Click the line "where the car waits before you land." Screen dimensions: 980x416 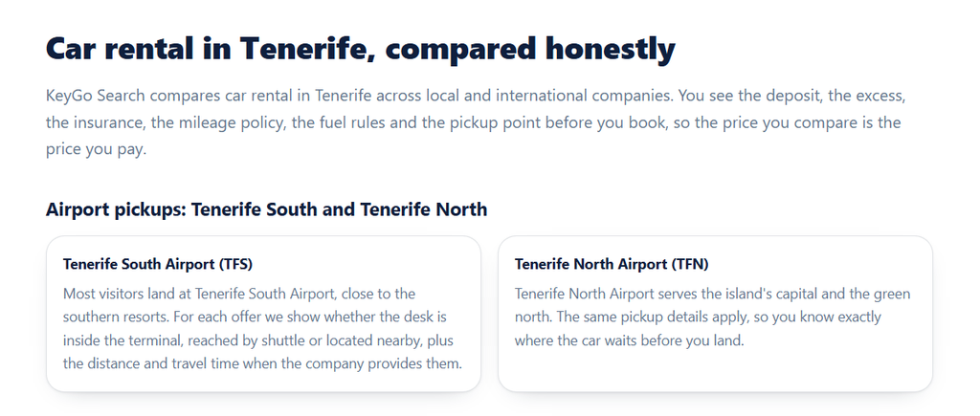click(630, 341)
